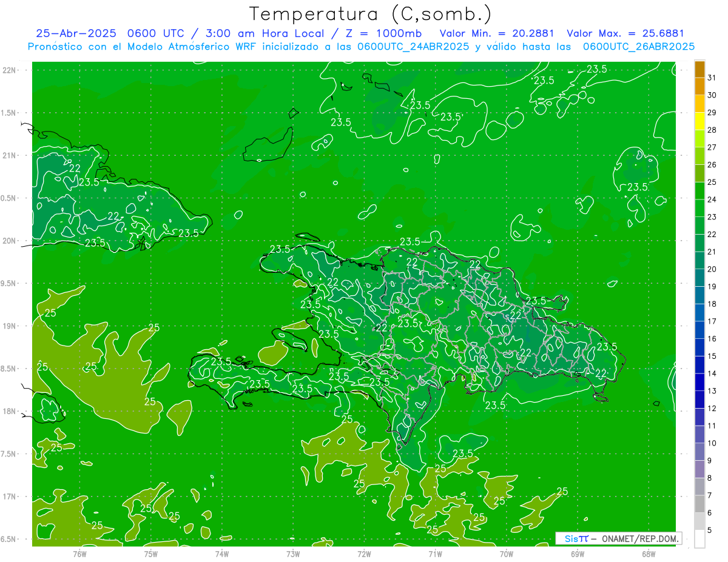Screen dimensions: 728x562
Task: Click the 22N latitude axis label
Action: point(9,70)
